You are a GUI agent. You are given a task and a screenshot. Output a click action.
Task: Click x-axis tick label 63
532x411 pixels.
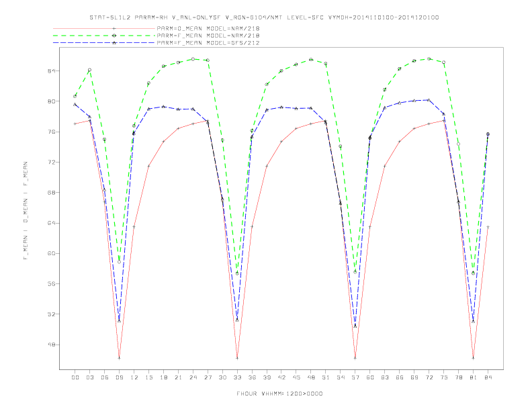(385, 377)
